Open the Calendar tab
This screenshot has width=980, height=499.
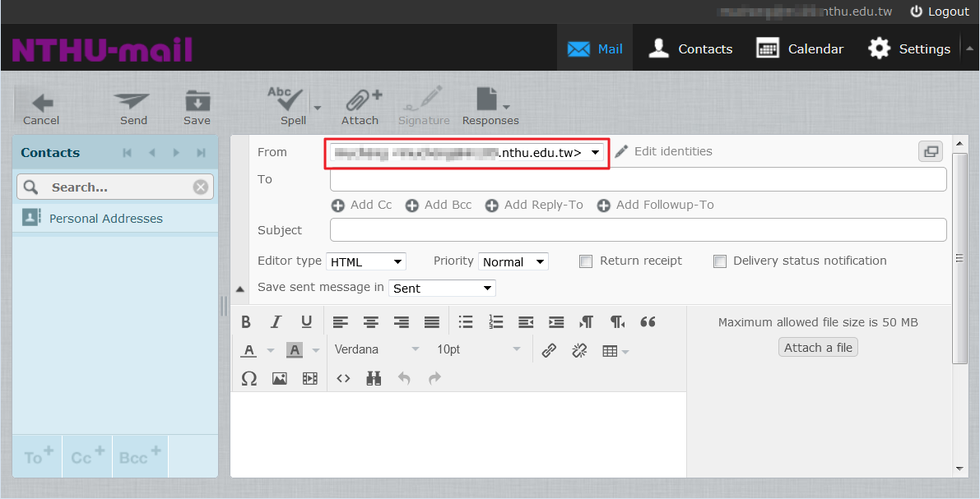800,49
